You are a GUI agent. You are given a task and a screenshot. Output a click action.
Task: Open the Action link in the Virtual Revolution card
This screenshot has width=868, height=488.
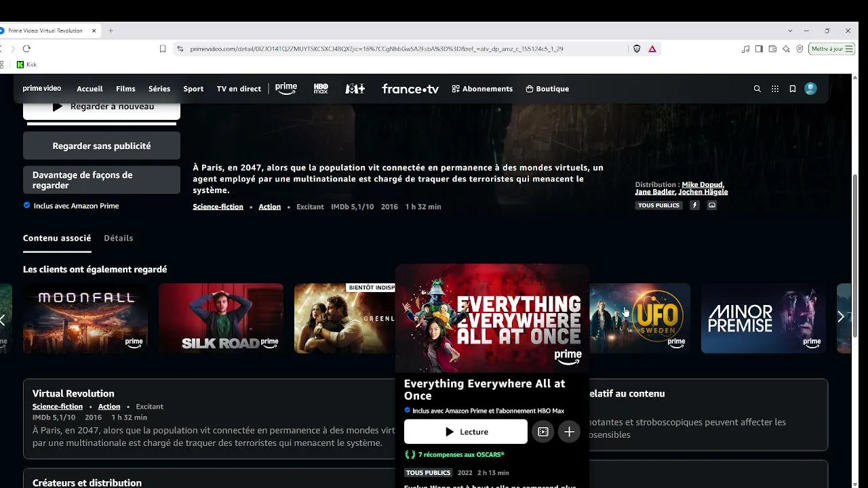109,407
